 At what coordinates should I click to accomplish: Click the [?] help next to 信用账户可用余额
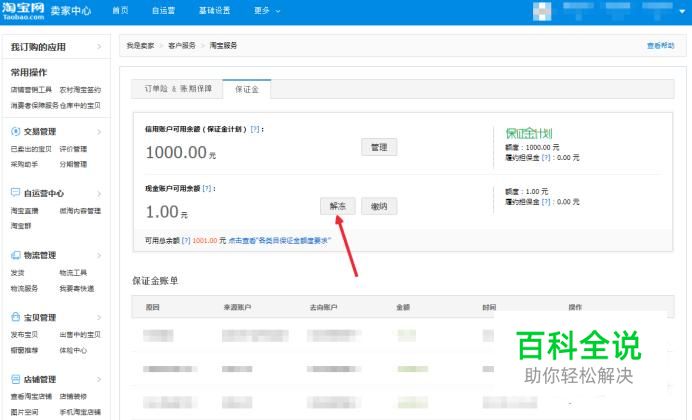(255, 129)
